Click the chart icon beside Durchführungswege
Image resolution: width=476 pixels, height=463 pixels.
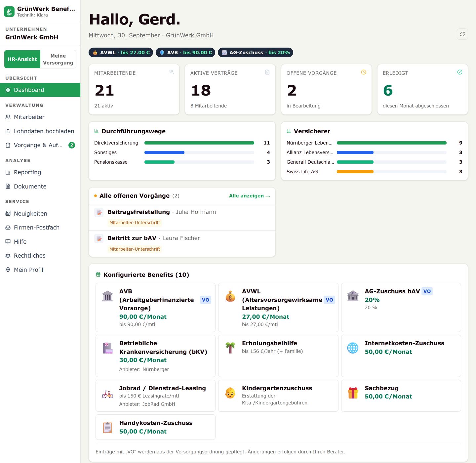97,131
